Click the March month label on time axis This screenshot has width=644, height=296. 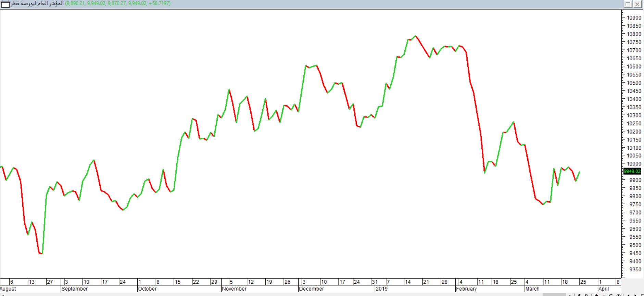coord(532,289)
